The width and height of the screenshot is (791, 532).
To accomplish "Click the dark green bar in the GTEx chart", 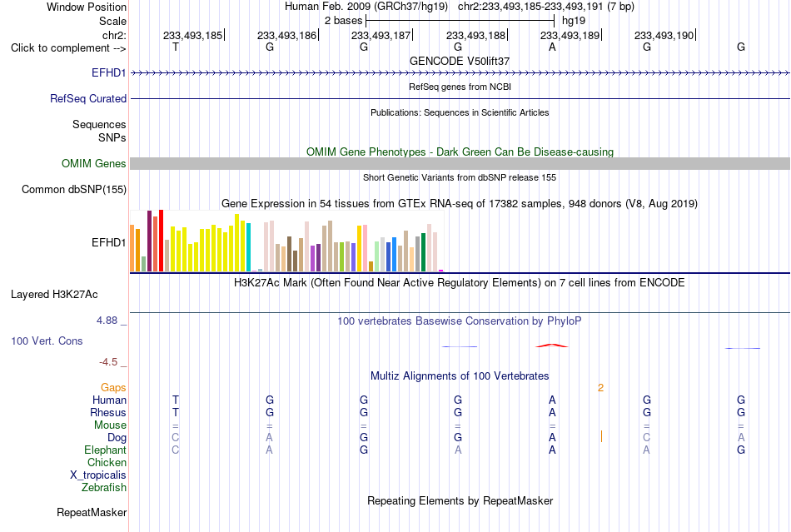I will (423, 252).
